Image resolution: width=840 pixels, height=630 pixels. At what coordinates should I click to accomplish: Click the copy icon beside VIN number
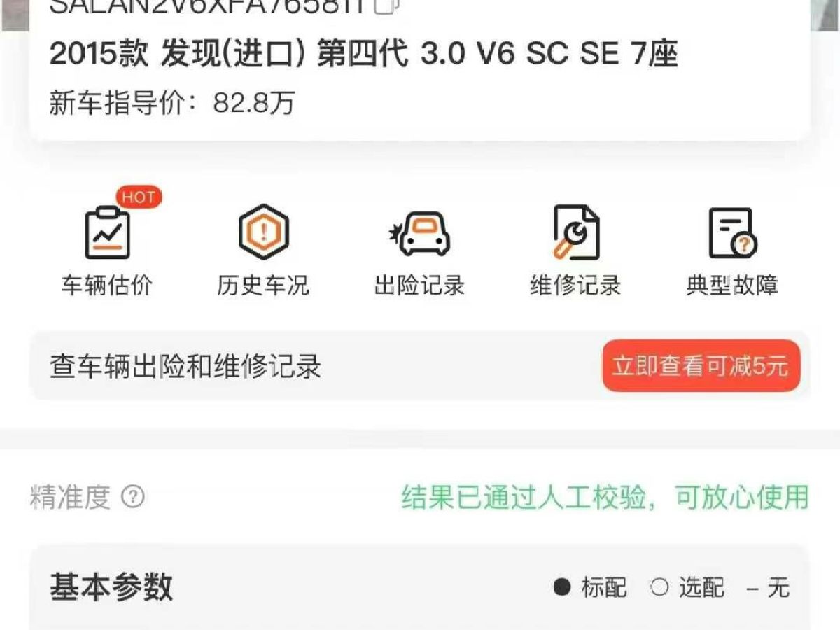(x=386, y=6)
